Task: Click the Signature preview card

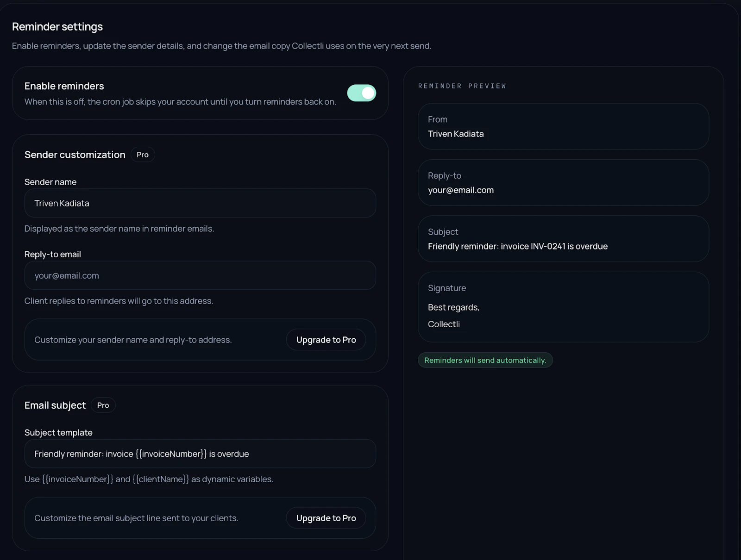Action: pyautogui.click(x=563, y=306)
